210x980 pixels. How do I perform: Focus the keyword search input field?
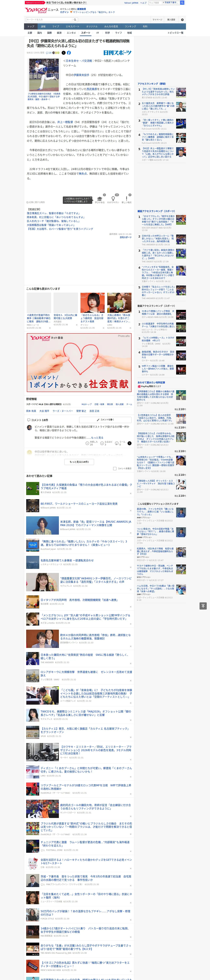coord(49,20)
